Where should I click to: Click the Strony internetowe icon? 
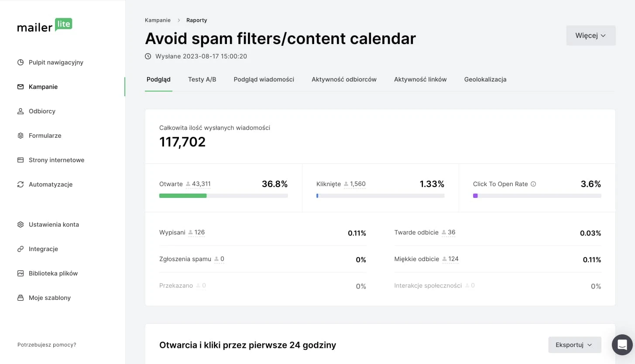[21, 160]
